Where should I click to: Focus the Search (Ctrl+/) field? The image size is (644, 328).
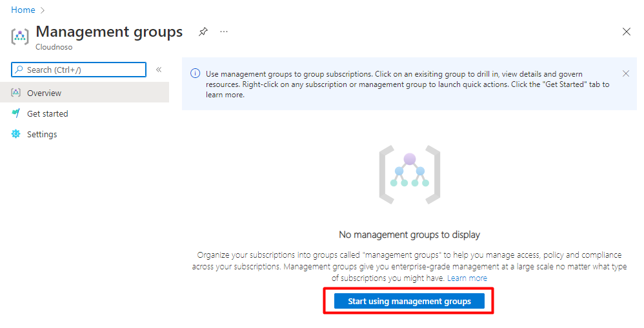[84, 70]
